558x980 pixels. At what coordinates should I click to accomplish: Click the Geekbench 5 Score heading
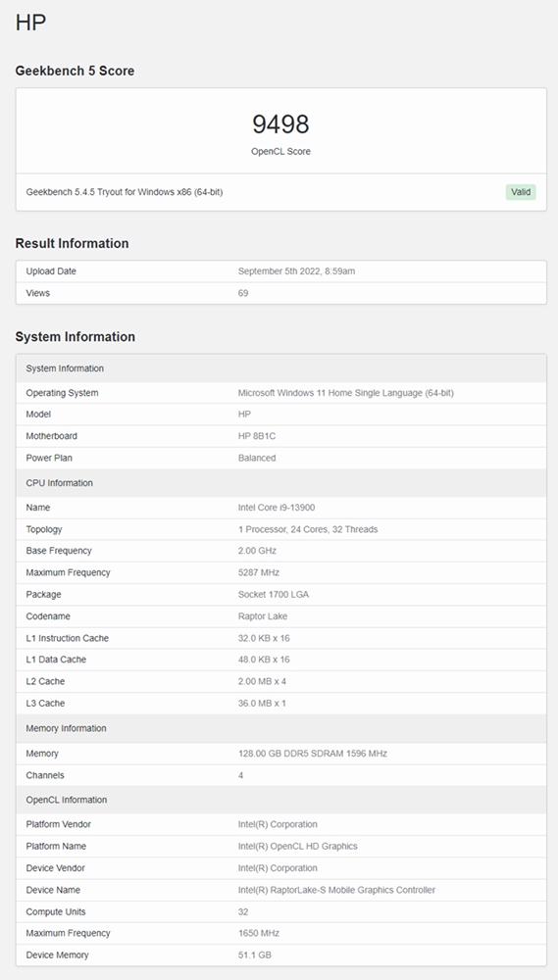(x=76, y=71)
